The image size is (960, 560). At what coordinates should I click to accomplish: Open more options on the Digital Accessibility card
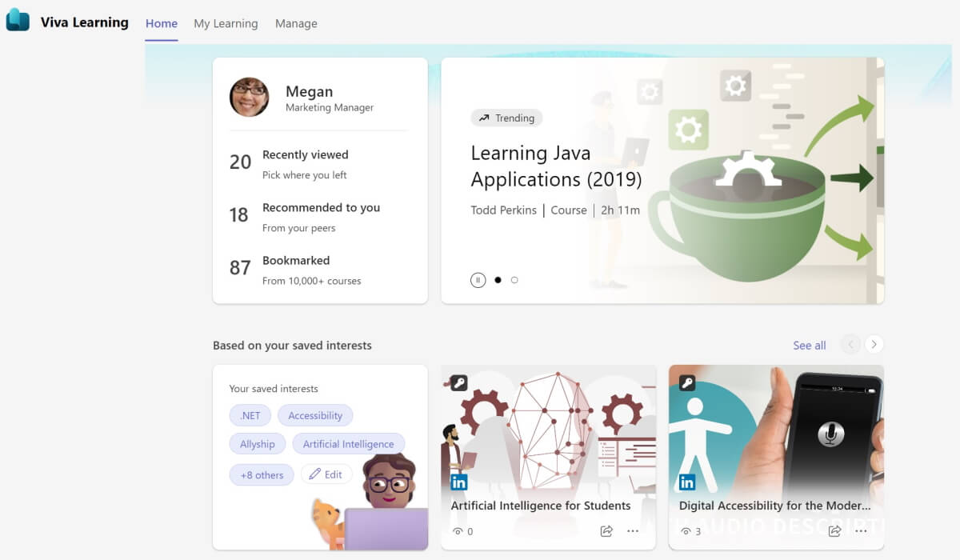861,530
